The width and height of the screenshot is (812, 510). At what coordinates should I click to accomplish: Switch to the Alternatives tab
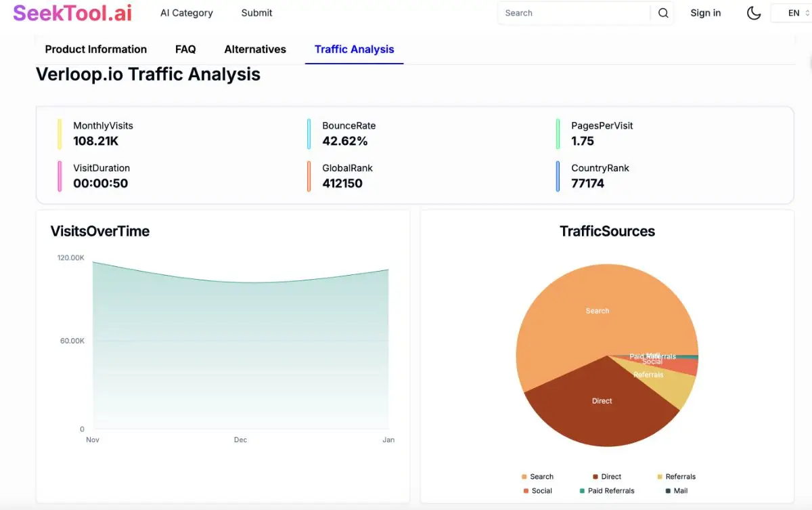(x=255, y=49)
